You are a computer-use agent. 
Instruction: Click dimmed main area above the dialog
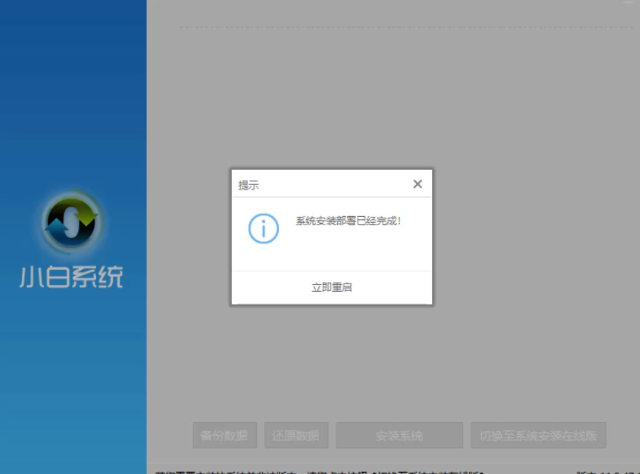coord(390,100)
